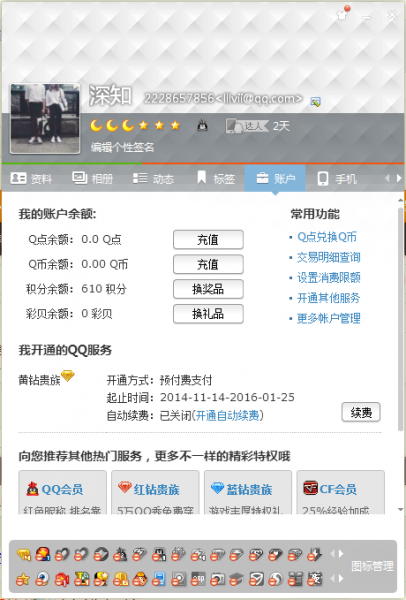Show previous icons in the bottom icon row
The width and height of the screenshot is (406, 600).
[x=332, y=579]
